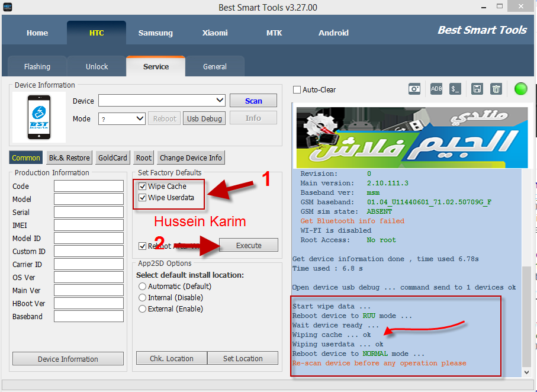Click the IMEI input field

[89, 225]
